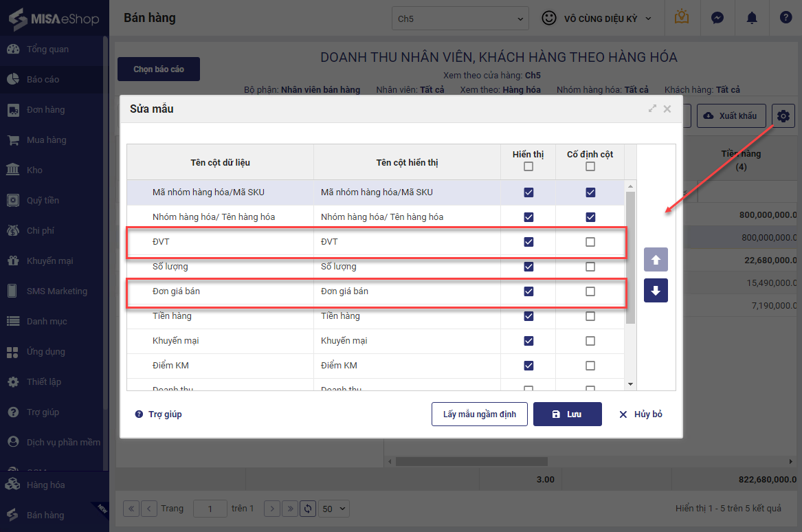Viewport: 802px width, 532px height.
Task: Click the move row down arrow button
Action: 656,291
